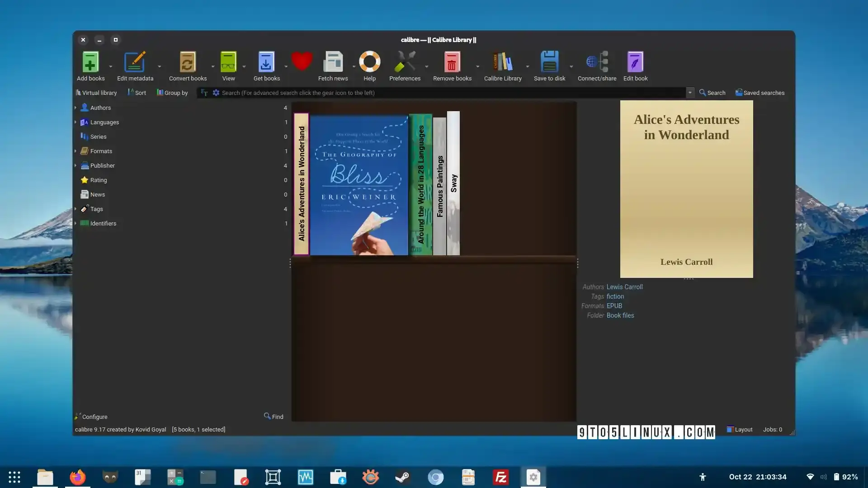Image resolution: width=868 pixels, height=488 pixels.
Task: Click the Find button in tag browser
Action: (x=274, y=417)
